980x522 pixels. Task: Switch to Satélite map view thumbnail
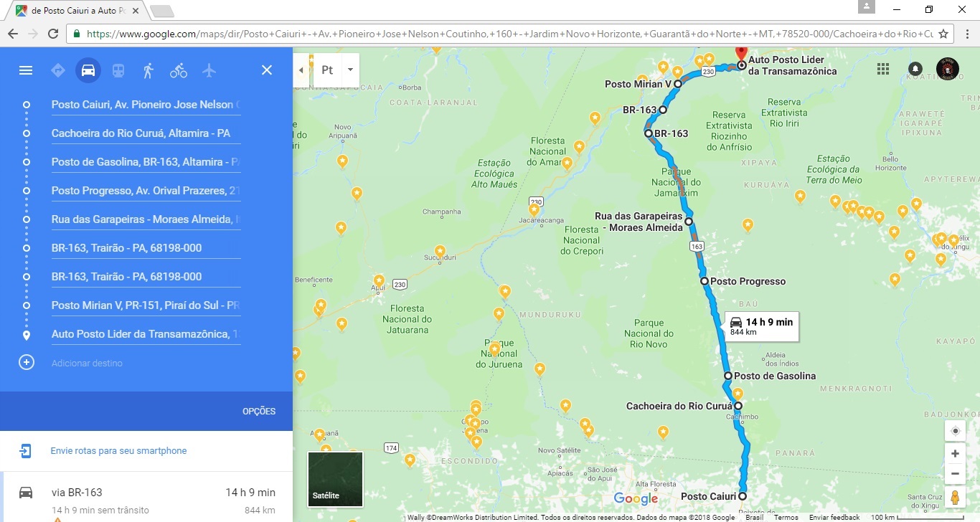coord(335,479)
